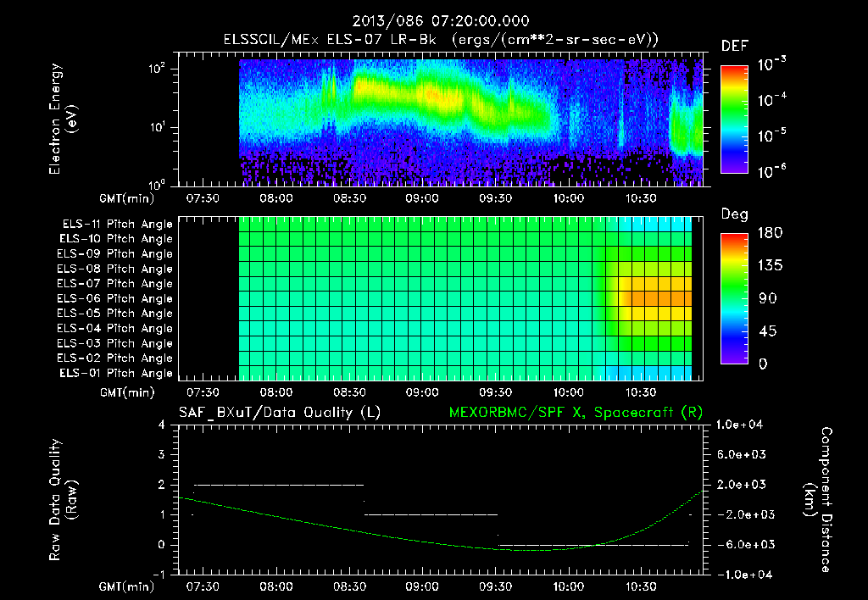Click the 1.0e+04 right axis value
868x600 pixels.
pos(739,425)
